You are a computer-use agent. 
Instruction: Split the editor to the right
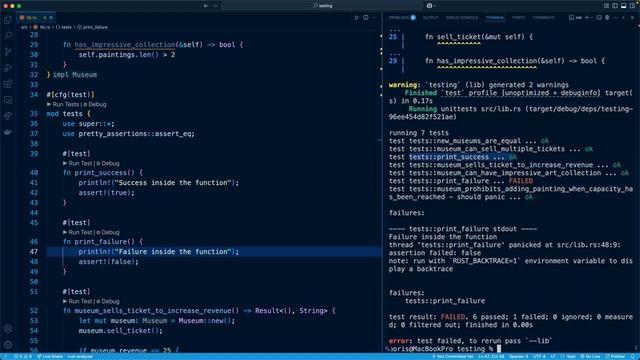366,18
